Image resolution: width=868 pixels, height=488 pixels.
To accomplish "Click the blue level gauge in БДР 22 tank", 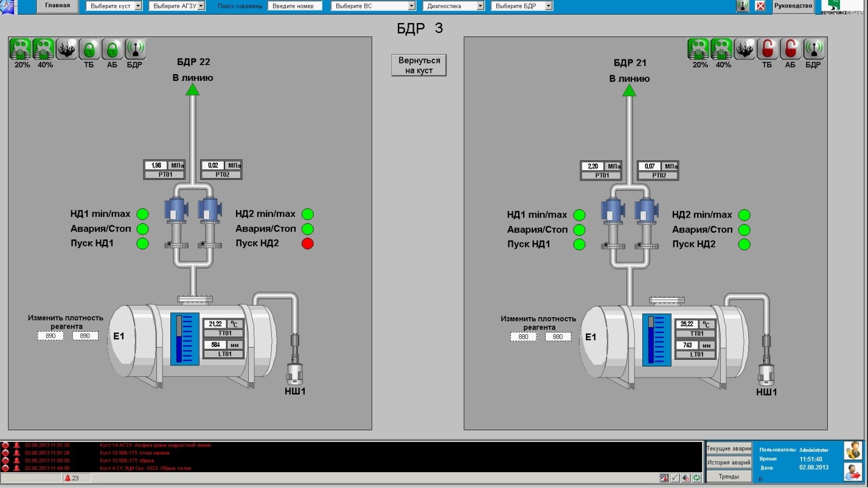I will pyautogui.click(x=185, y=340).
